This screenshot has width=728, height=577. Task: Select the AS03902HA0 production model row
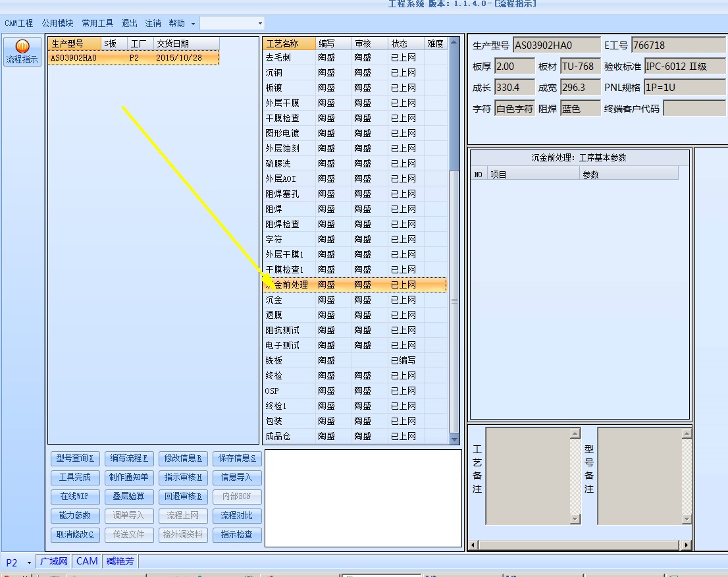pyautogui.click(x=133, y=58)
